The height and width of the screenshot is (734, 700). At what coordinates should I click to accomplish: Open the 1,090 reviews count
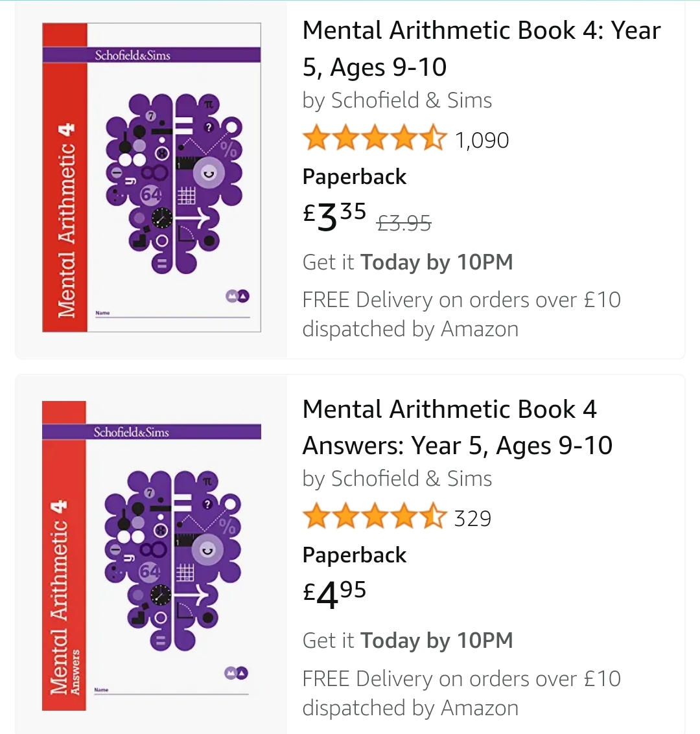pyautogui.click(x=482, y=140)
